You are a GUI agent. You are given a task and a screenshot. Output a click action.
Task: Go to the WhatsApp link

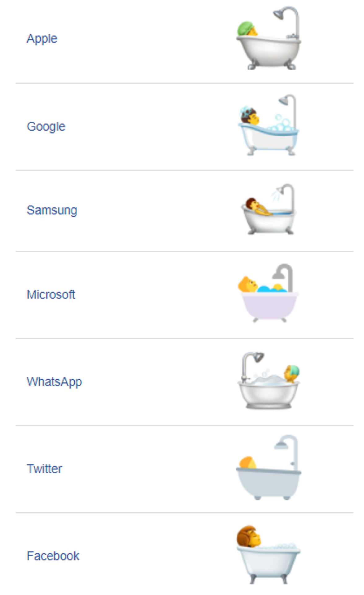54,382
